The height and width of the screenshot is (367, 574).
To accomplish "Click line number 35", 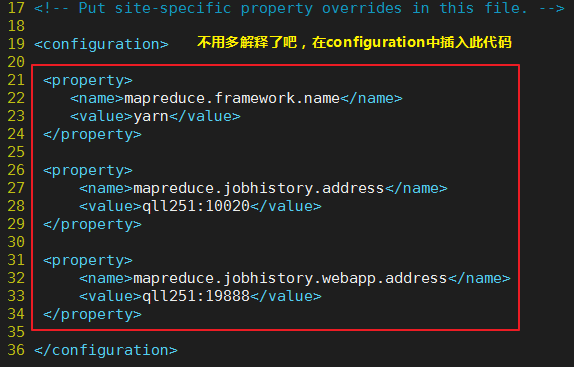I will (x=16, y=332).
